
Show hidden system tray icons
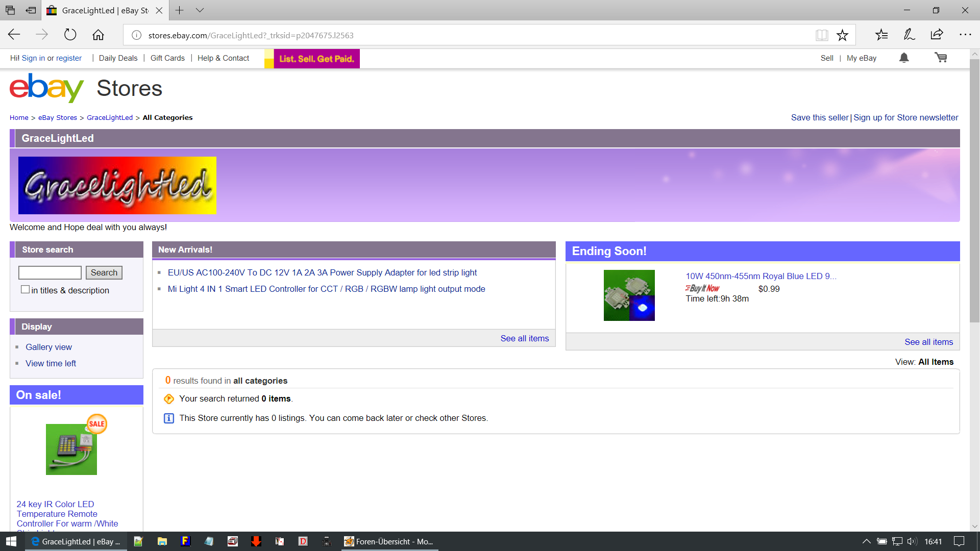(866, 541)
